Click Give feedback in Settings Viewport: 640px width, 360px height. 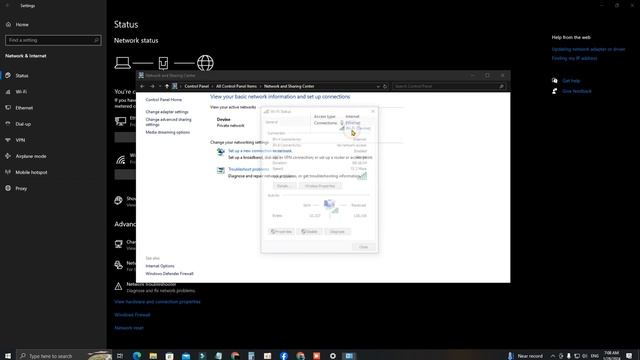(577, 91)
